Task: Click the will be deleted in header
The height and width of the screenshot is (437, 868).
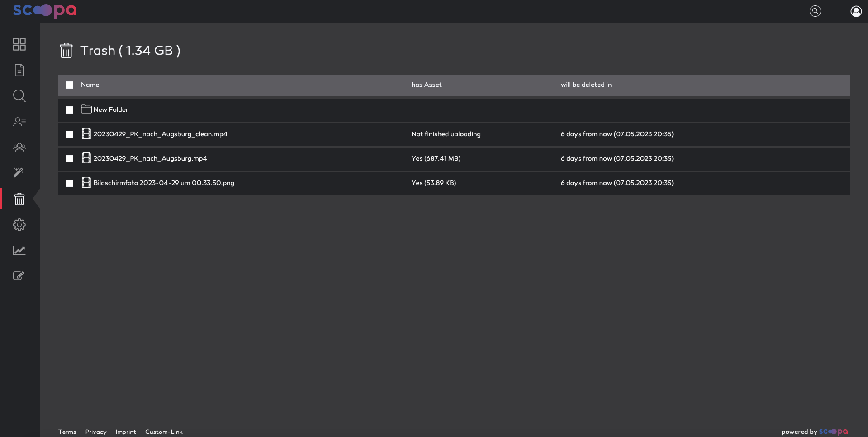Action: [586, 85]
